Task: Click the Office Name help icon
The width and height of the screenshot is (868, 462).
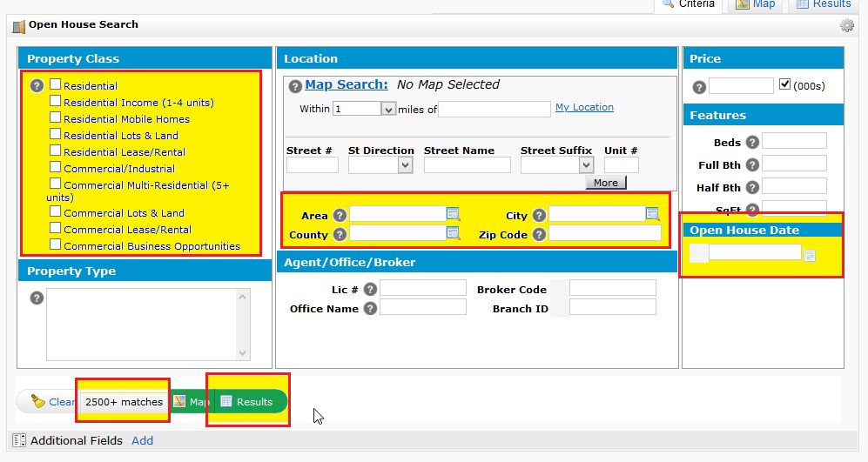Action: click(370, 308)
